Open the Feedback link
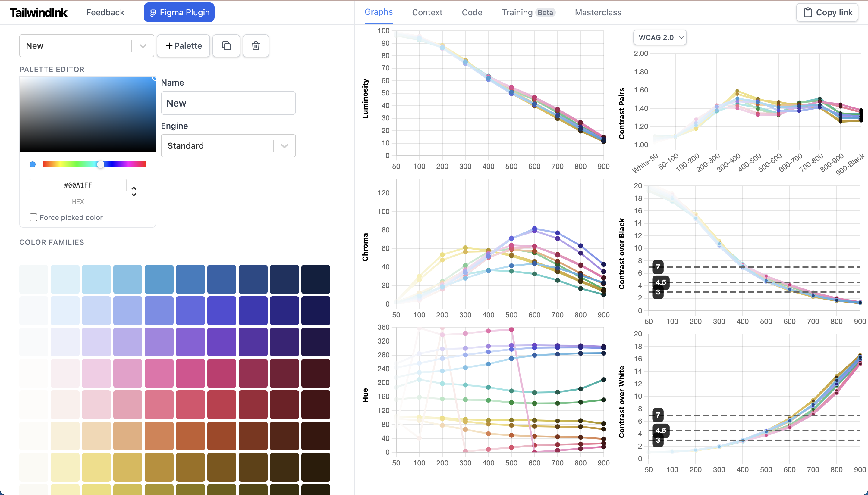The width and height of the screenshot is (868, 495). [105, 13]
